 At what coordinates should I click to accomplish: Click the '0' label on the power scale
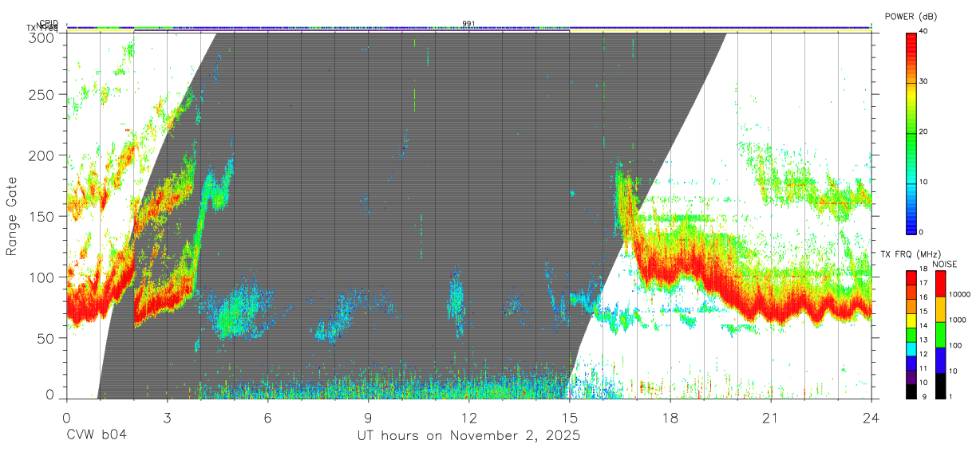[x=922, y=232]
